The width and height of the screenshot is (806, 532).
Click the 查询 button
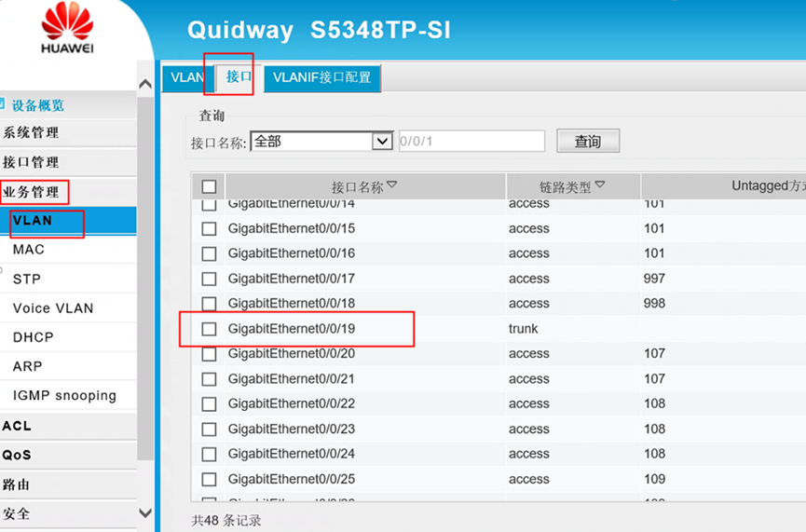(588, 141)
